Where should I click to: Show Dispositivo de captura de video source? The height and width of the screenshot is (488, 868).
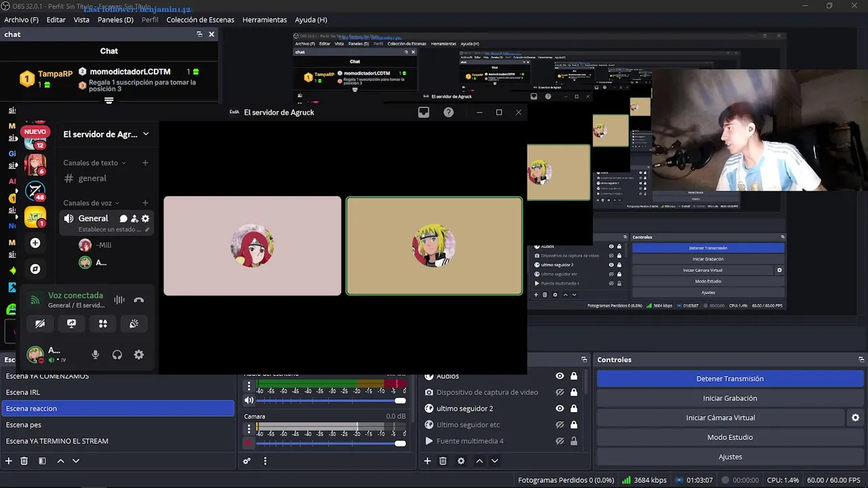(559, 392)
